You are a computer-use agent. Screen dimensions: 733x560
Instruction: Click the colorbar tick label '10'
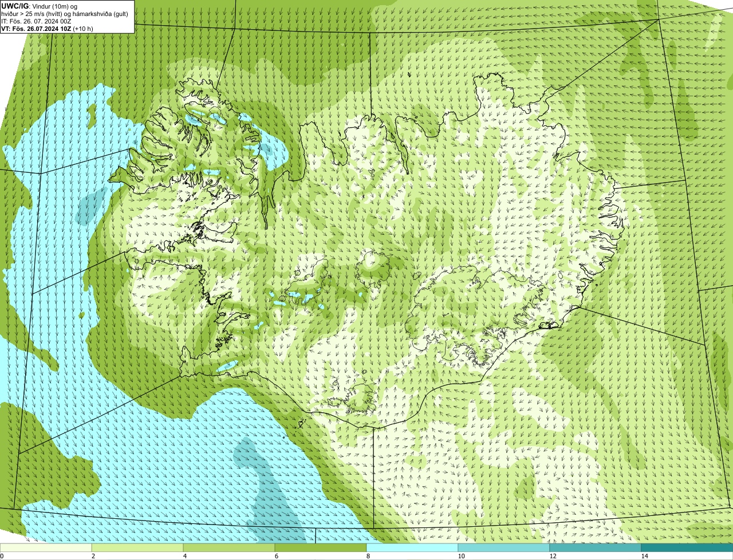[461, 556]
